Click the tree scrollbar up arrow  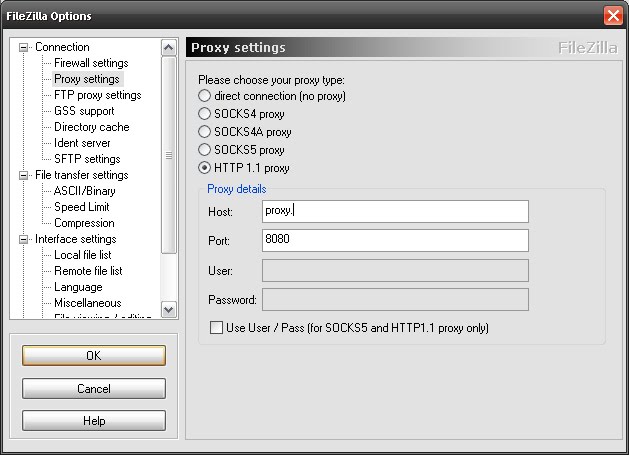coord(168,48)
